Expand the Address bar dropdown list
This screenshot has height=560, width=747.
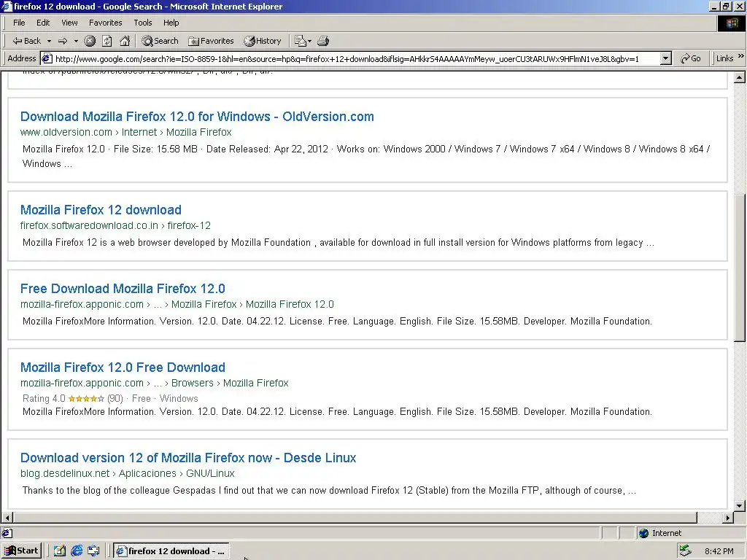pos(665,58)
